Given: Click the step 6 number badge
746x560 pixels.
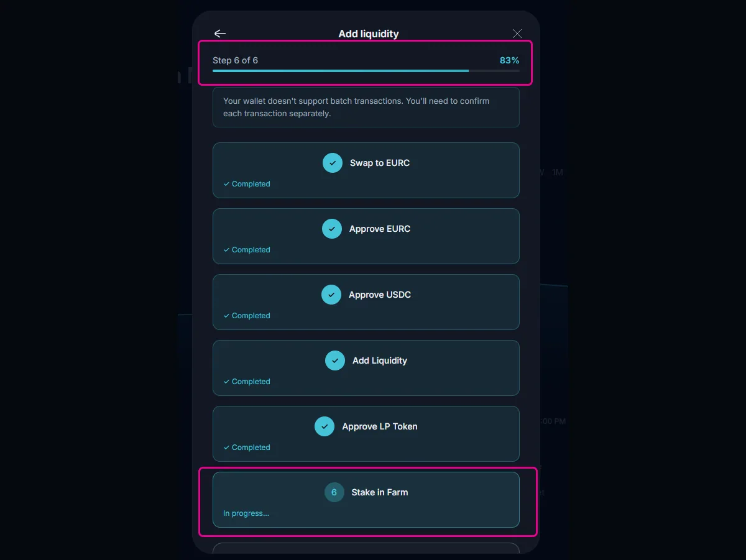Looking at the screenshot, I should pyautogui.click(x=334, y=492).
